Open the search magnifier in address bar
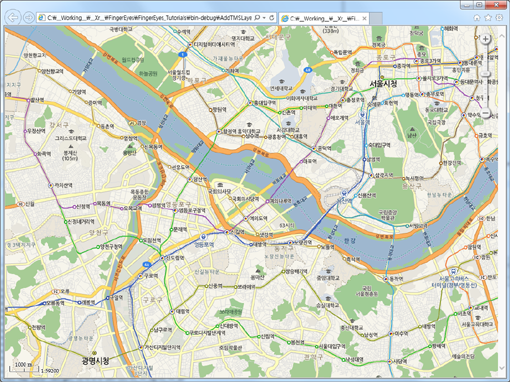 pos(257,18)
